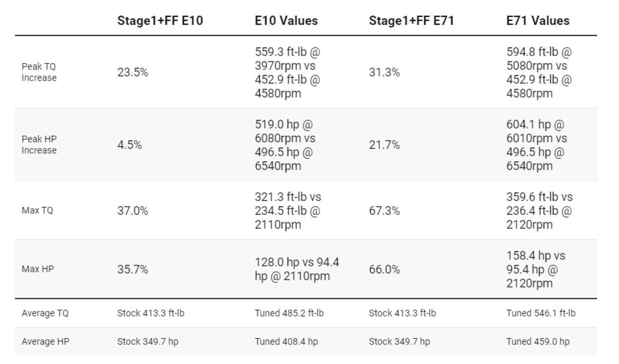
Task: Select the Average TQ row label
Action: [45, 313]
